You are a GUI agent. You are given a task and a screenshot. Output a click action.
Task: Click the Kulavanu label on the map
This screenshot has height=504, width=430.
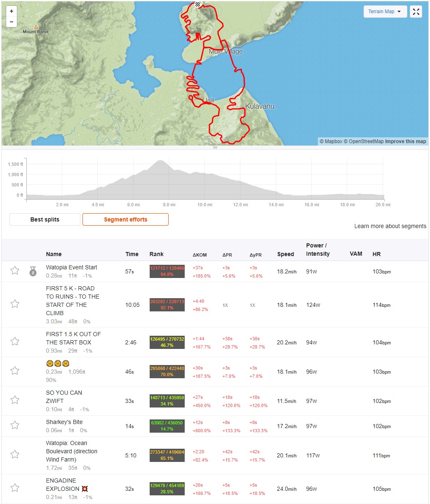point(260,106)
